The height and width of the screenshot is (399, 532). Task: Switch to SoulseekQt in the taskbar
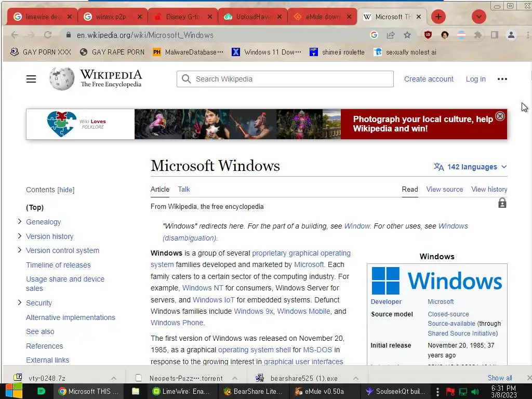[395, 391]
